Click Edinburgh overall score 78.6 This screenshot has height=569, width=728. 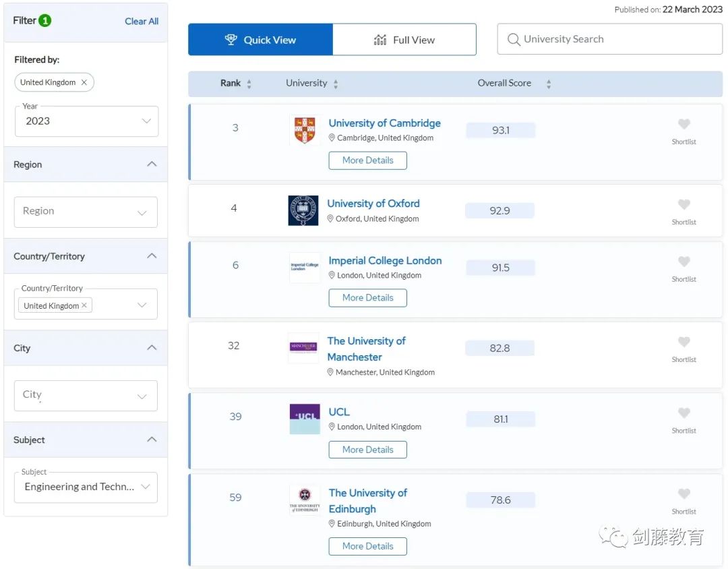pyautogui.click(x=500, y=500)
